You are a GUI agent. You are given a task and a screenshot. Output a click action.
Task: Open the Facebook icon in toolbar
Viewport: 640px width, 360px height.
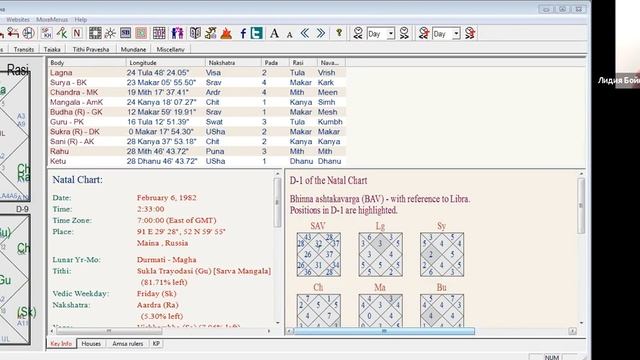[x=243, y=33]
